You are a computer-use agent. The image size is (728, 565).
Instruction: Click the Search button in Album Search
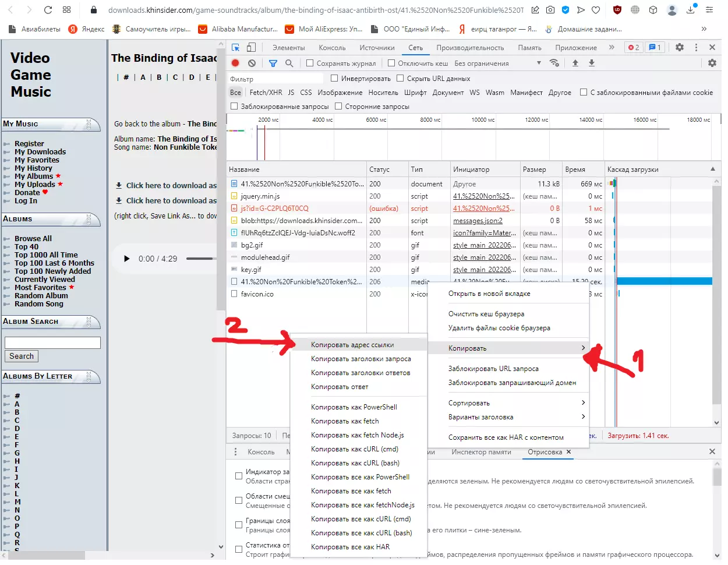(x=22, y=356)
